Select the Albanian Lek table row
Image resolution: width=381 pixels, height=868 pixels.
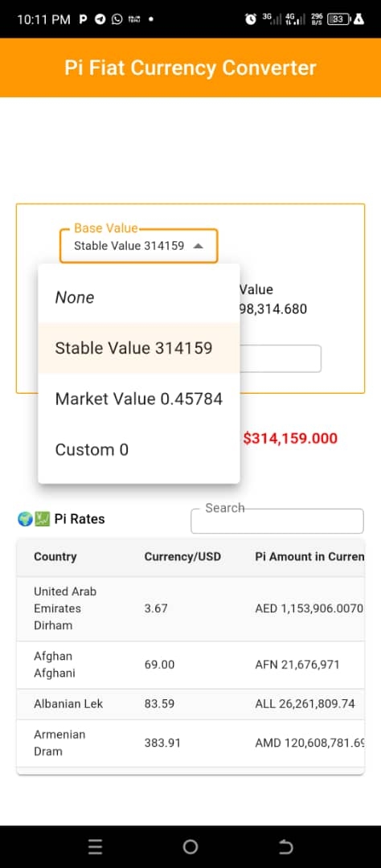pyautogui.click(x=190, y=704)
